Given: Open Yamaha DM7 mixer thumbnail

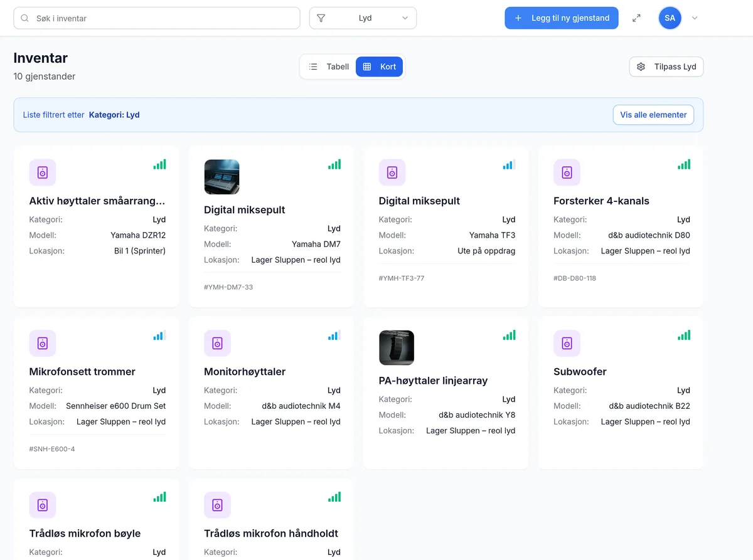Looking at the screenshot, I should [x=222, y=177].
